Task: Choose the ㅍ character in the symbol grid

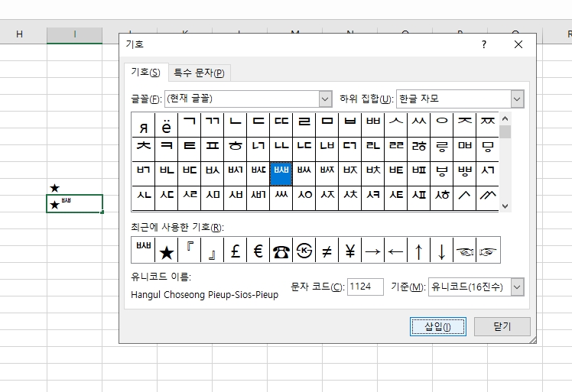Action: tap(213, 149)
